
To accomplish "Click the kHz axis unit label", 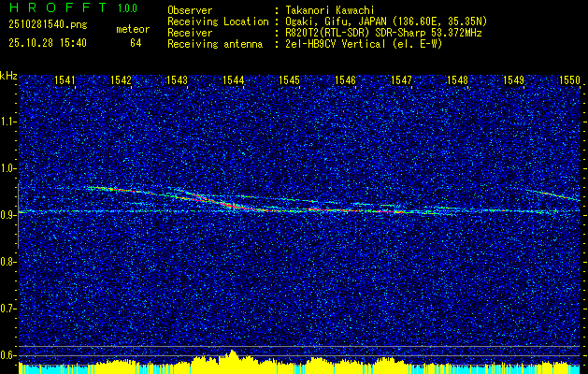I will click(8, 76).
